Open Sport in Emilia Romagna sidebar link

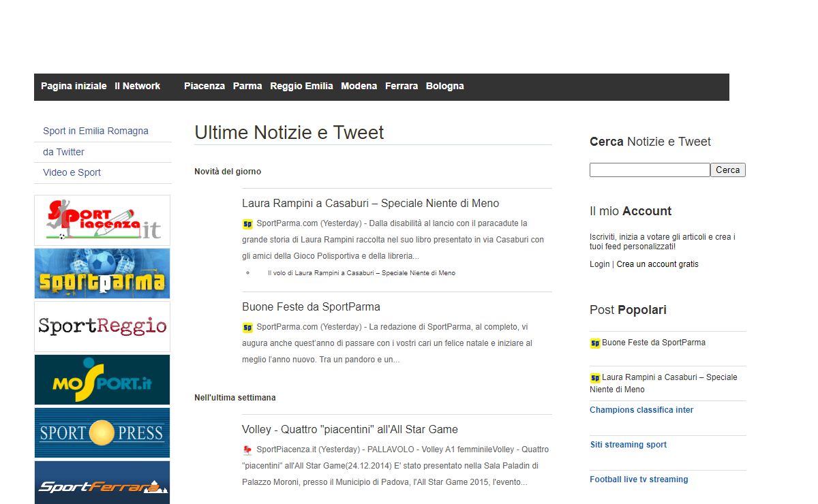95,131
